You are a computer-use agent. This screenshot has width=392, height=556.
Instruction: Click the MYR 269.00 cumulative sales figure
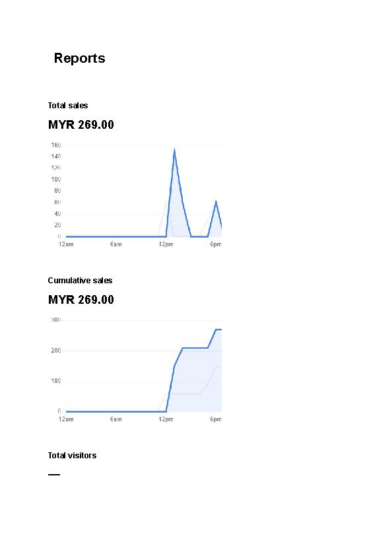coord(81,300)
